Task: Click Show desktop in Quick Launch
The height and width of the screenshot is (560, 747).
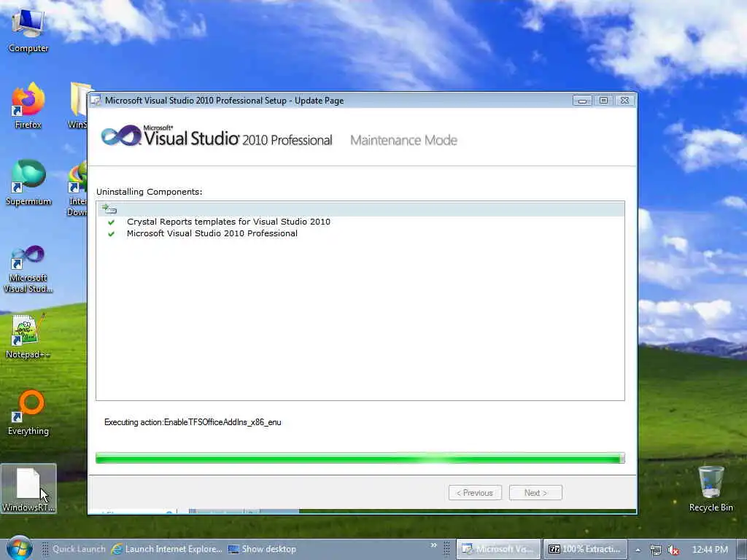Action: 262,549
